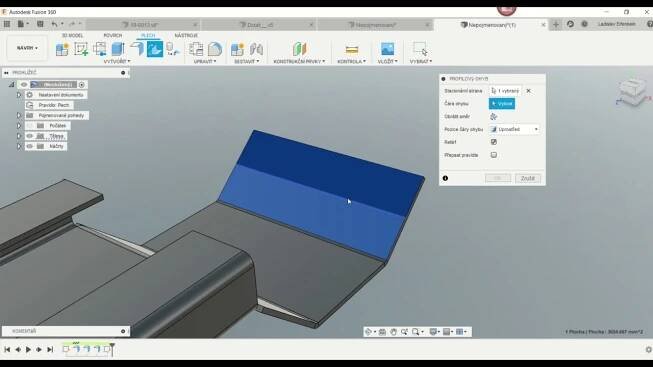
Task: Open the Sestavit dropdown menu
Action: coord(247,61)
